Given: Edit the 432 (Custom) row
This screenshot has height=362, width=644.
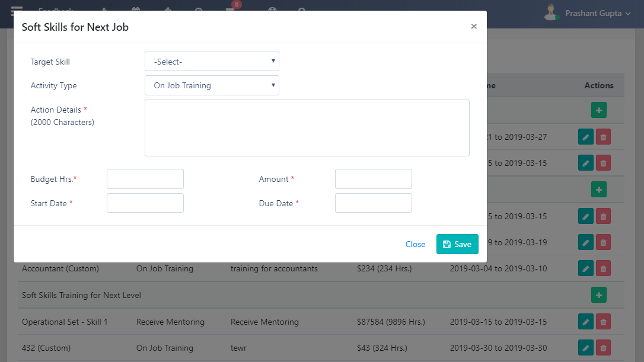Looking at the screenshot, I should pos(585,348).
